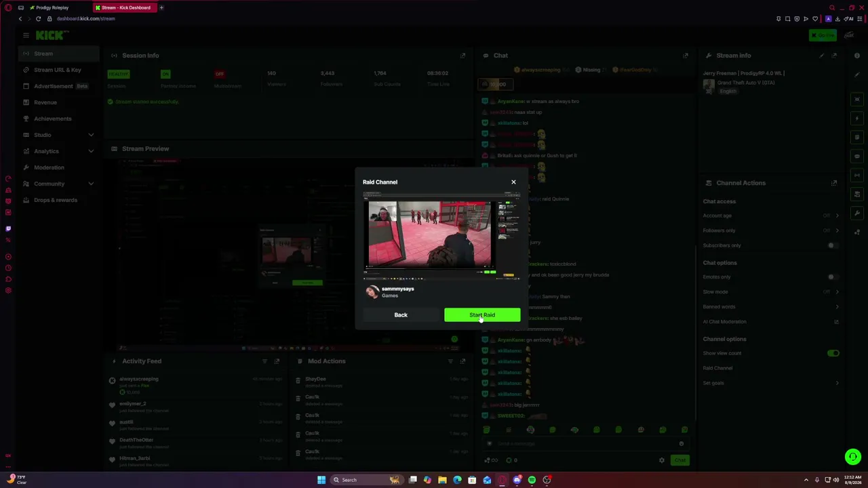868x488 pixels.
Task: Click the raid target stream preview thumbnail
Action: (441, 236)
